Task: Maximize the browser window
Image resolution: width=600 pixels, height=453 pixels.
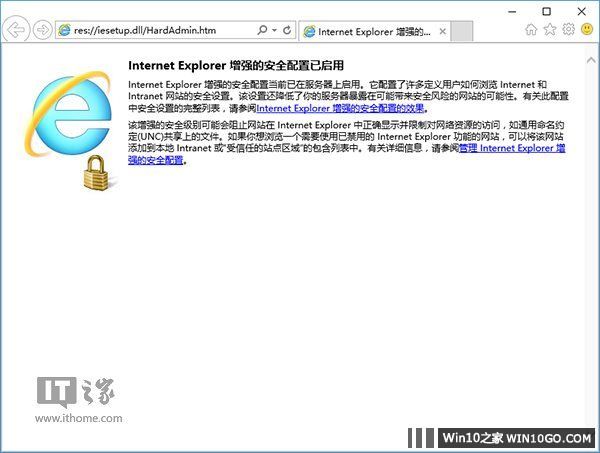Action: pyautogui.click(x=547, y=11)
